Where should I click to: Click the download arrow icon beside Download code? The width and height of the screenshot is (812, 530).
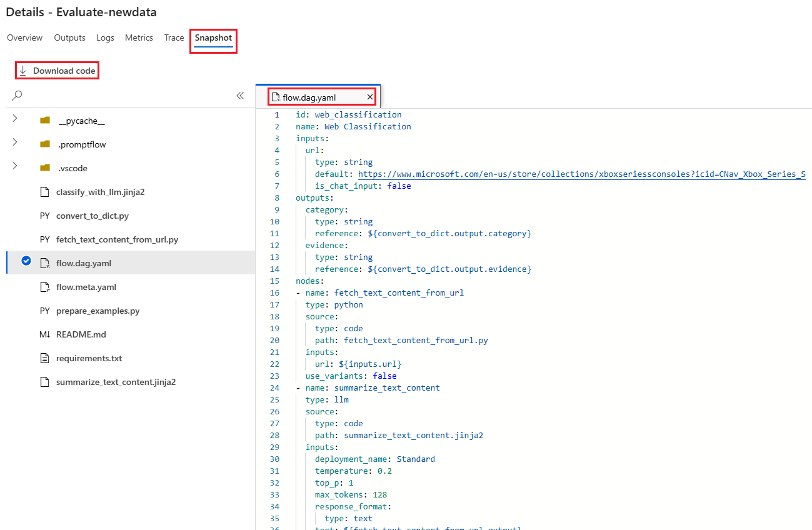(23, 71)
